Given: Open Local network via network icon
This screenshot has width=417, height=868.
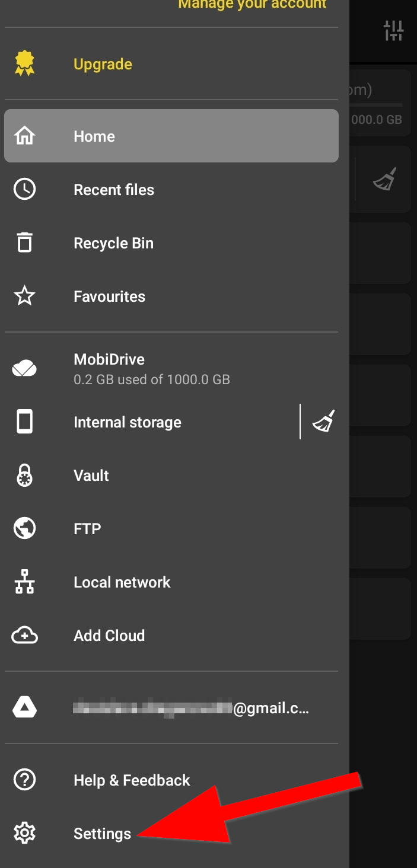Looking at the screenshot, I should [24, 582].
